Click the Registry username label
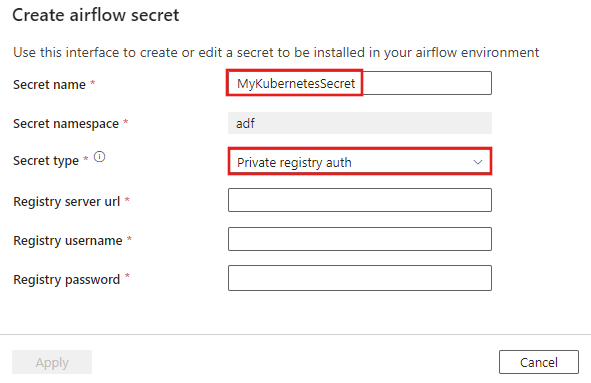The width and height of the screenshot is (591, 383). click(68, 241)
